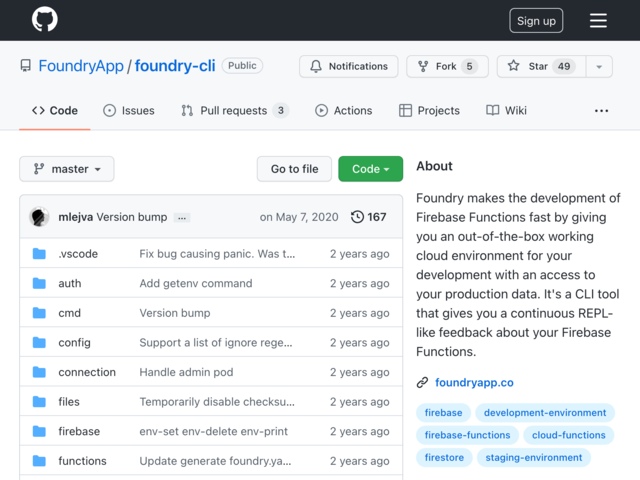Screen dimensions: 640x480
Task: Visit the foundryapp.co website link
Action: (x=474, y=382)
